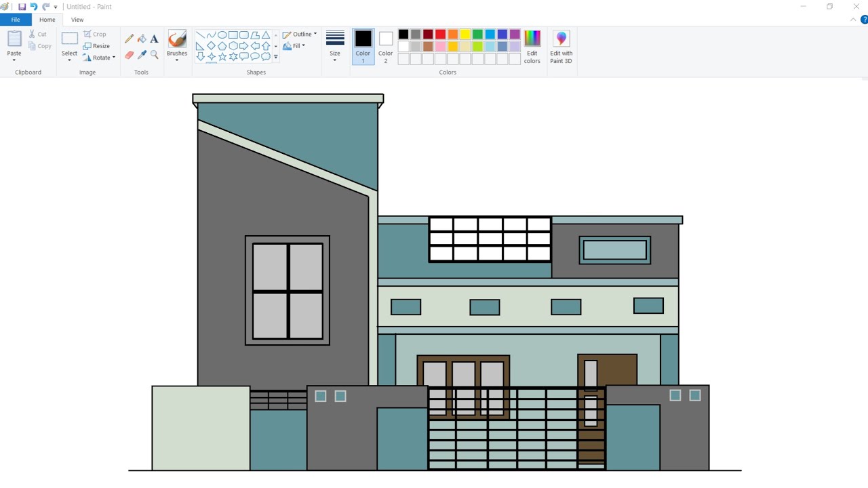The height and width of the screenshot is (488, 868).
Task: Select the Right triangle shape
Action: tap(200, 46)
